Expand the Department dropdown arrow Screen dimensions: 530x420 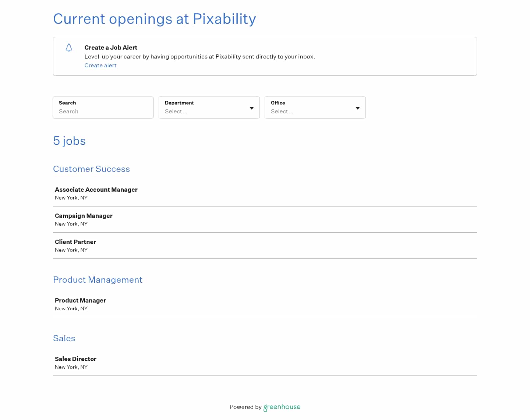tap(252, 108)
